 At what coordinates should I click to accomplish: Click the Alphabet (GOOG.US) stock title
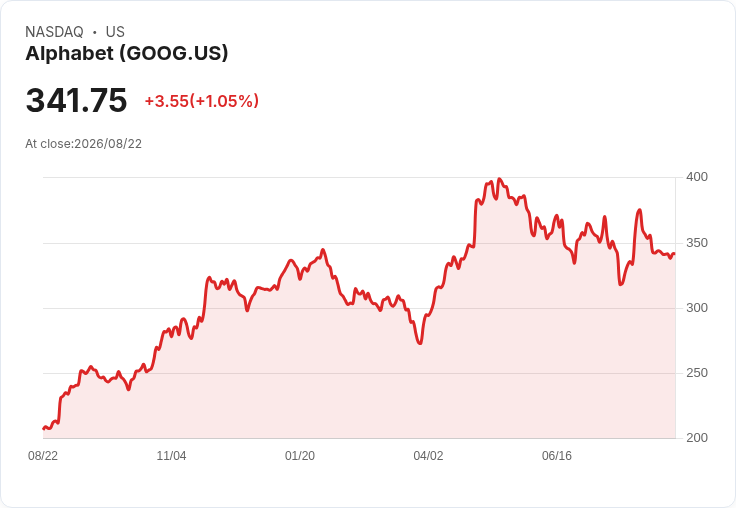pos(127,54)
